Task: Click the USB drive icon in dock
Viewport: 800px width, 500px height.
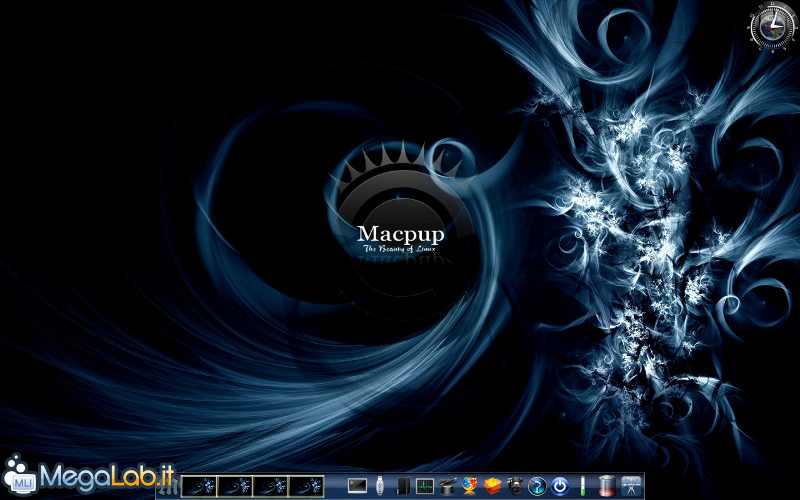Action: 381,486
